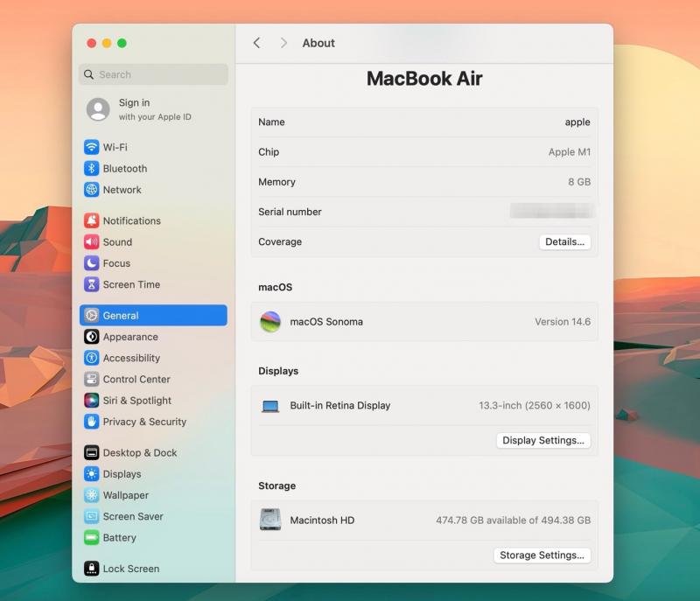Click the "Version 14.6" text
Image resolution: width=700 pixels, height=601 pixels.
pyautogui.click(x=563, y=322)
